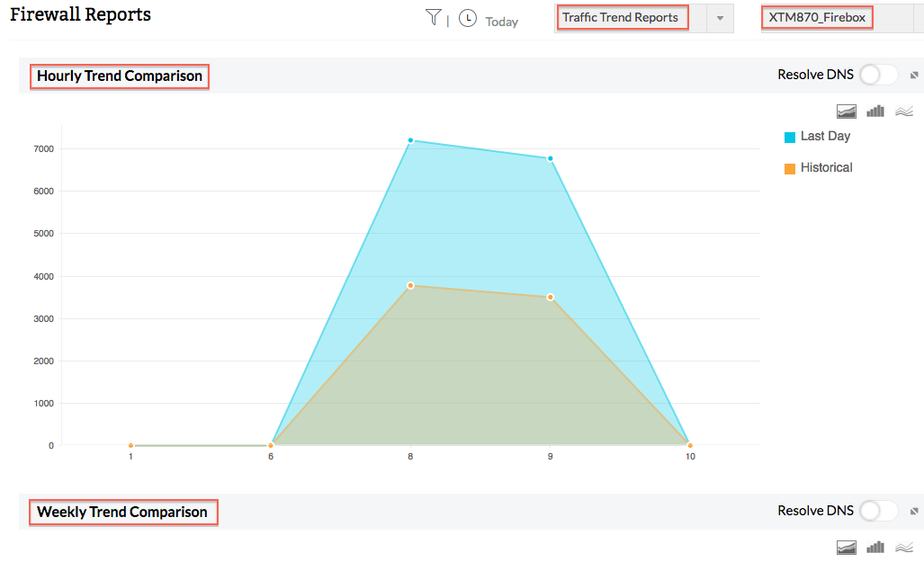Screen dimensions: 924x562
Task: Select area chart view for Hourly Trend Comparison
Action: [846, 111]
